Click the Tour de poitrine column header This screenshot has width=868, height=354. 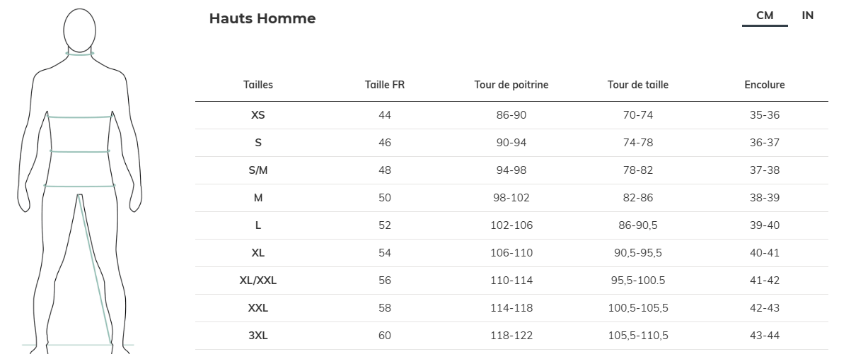(x=511, y=85)
